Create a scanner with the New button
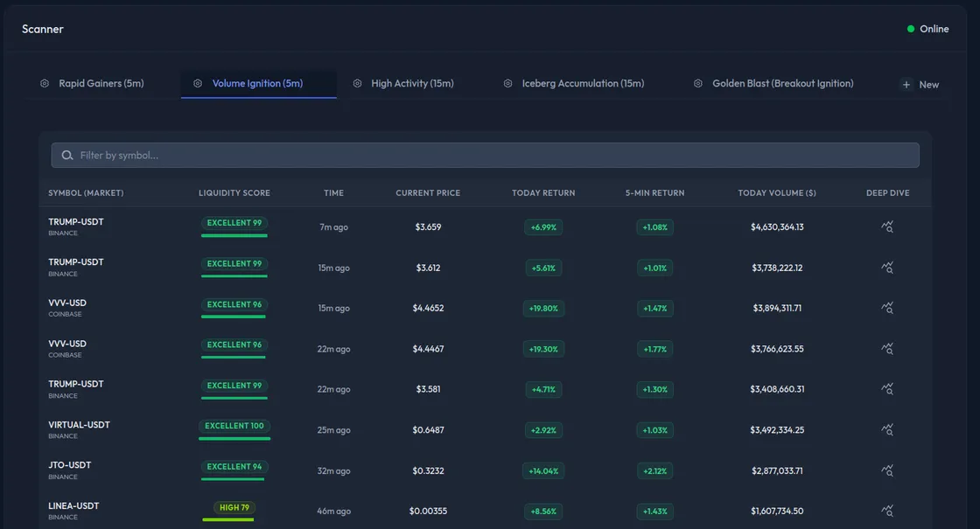Screen dimensions: 980x529 coord(920,84)
